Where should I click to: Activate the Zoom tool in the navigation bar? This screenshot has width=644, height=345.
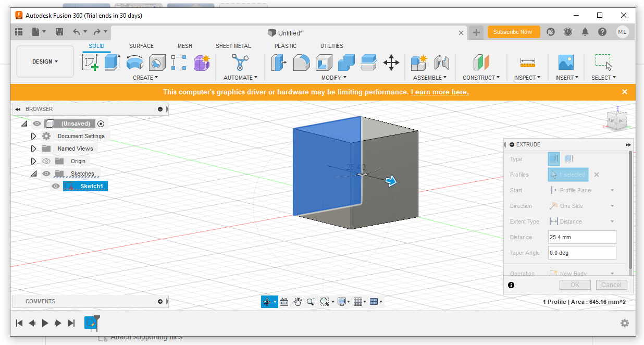(x=311, y=301)
